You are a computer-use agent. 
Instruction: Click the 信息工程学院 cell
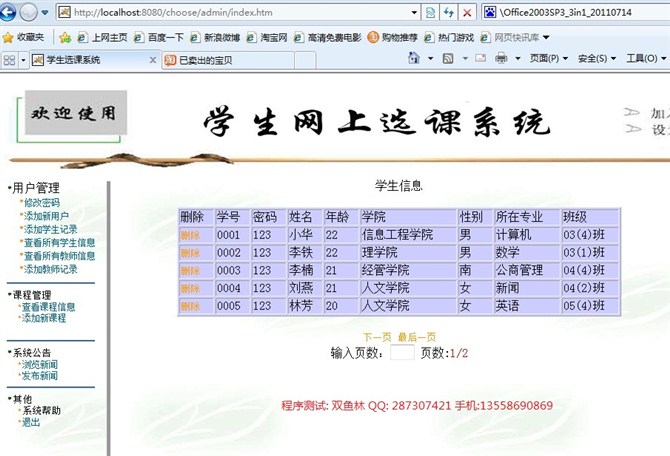tap(408, 235)
